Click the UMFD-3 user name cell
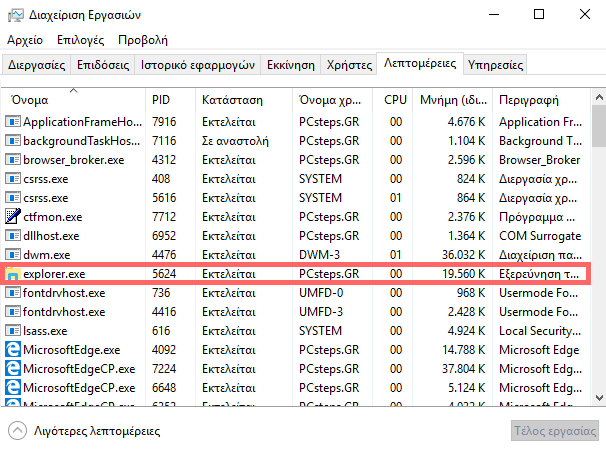This screenshot has height=454, width=606. (321, 311)
